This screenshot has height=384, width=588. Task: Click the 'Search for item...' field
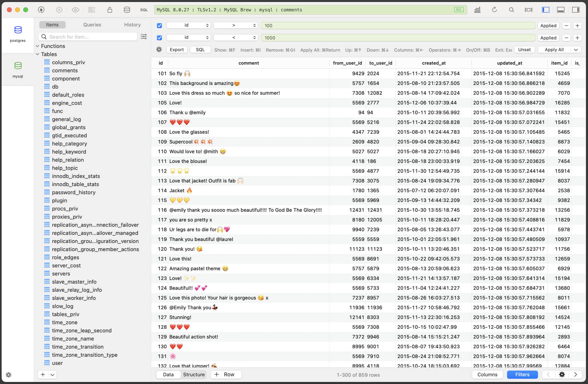pyautogui.click(x=92, y=37)
